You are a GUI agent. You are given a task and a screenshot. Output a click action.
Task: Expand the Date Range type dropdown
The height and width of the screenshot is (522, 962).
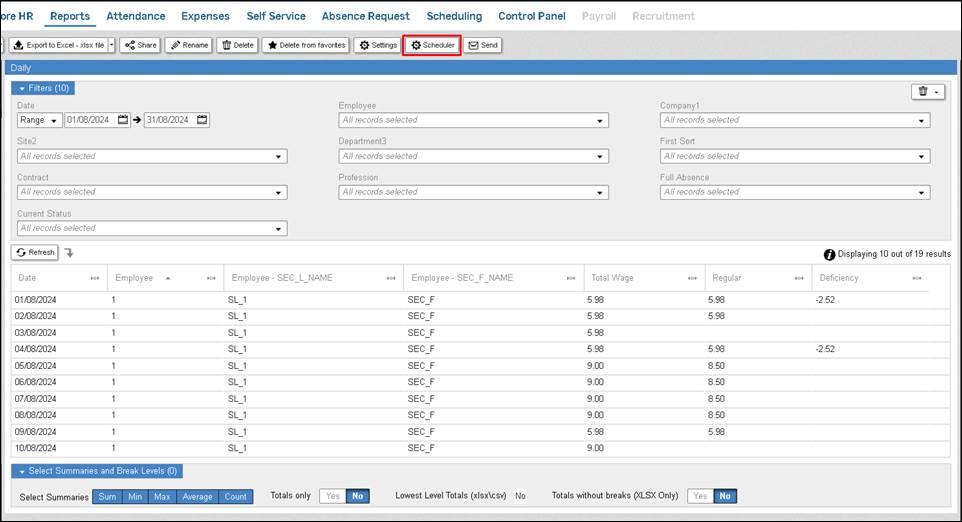pyautogui.click(x=39, y=120)
